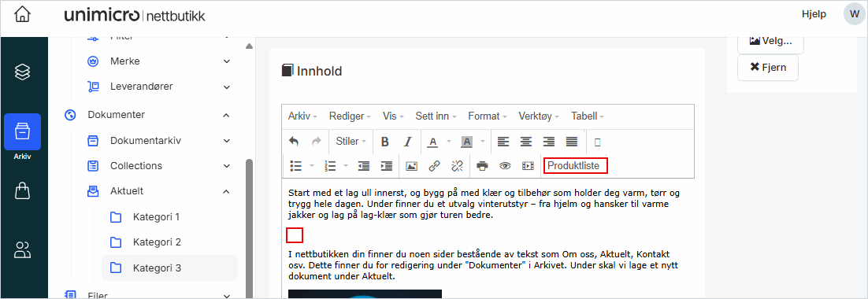Apply text background color
This screenshot has width=868, height=299.
click(466, 142)
